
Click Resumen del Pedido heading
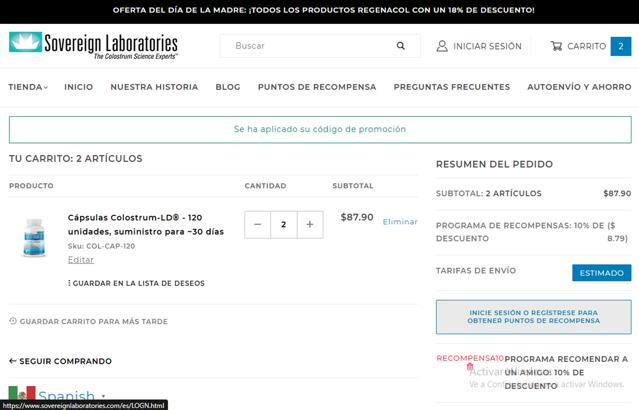(x=494, y=164)
